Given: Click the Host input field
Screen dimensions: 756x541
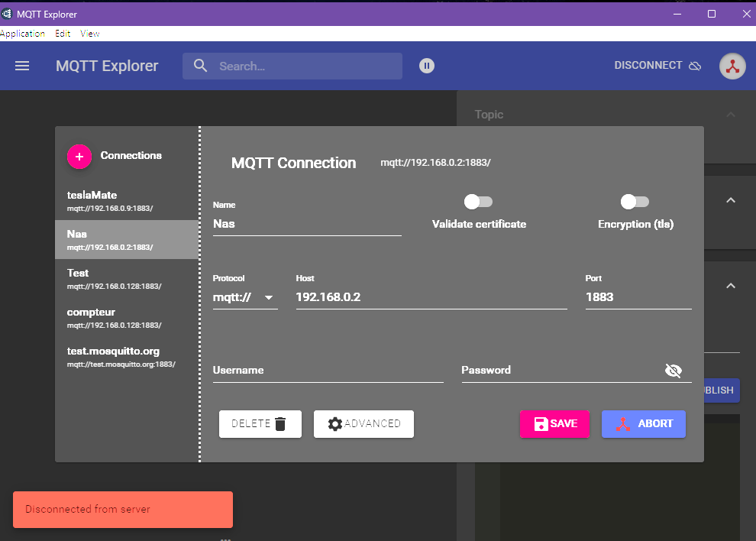Looking at the screenshot, I should (x=431, y=297).
